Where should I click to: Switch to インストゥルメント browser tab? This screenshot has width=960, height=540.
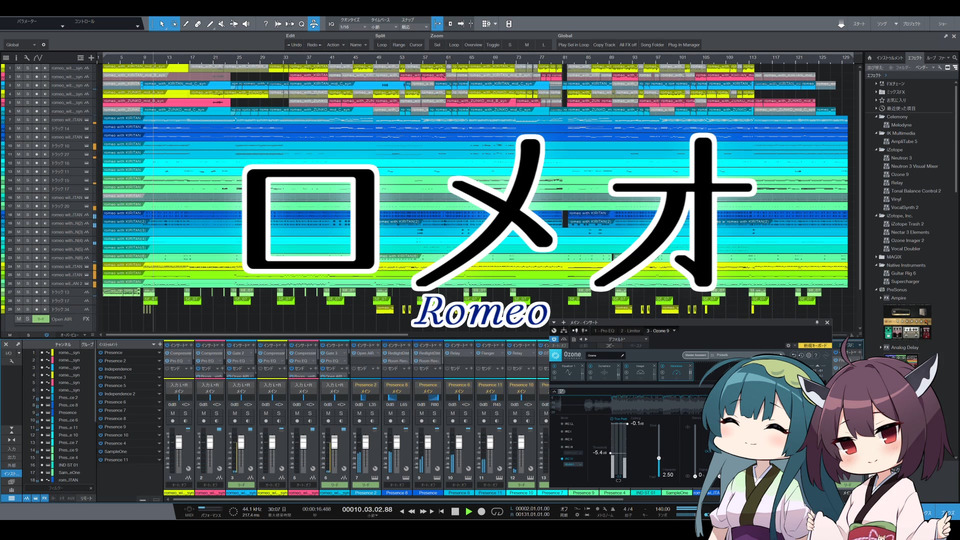(890, 58)
